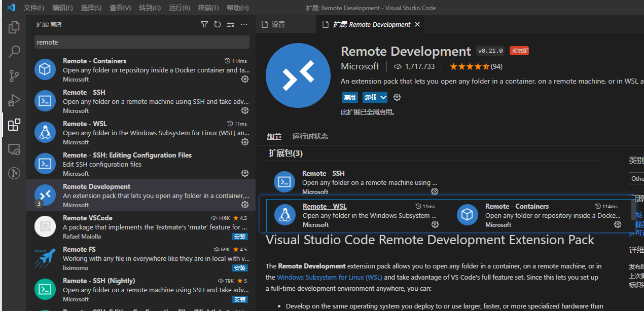Select Remote - SSH in extensions list
644x311 pixels.
tap(141, 101)
